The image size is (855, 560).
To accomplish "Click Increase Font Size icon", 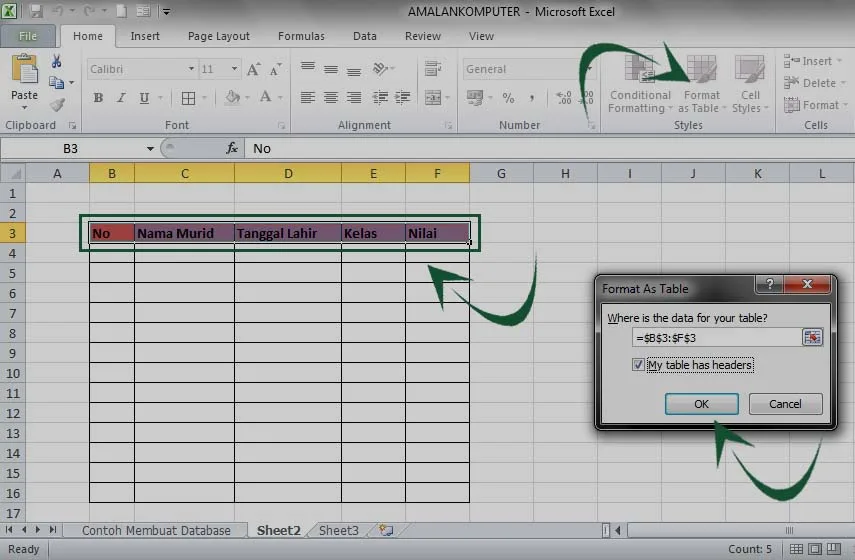I will coord(253,69).
